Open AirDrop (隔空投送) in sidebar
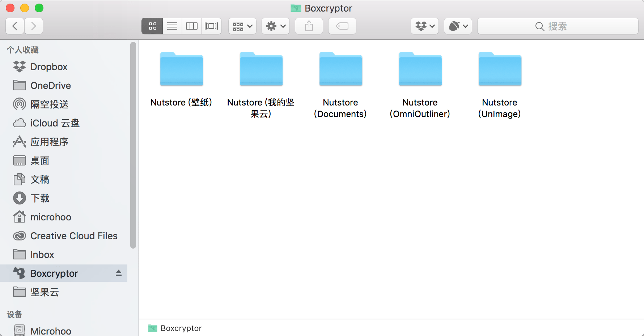The image size is (644, 336). pos(64,104)
